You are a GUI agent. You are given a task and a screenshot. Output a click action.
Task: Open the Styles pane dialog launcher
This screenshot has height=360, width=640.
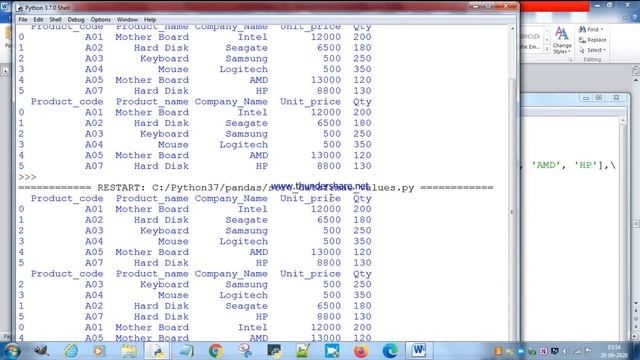[x=570, y=60]
